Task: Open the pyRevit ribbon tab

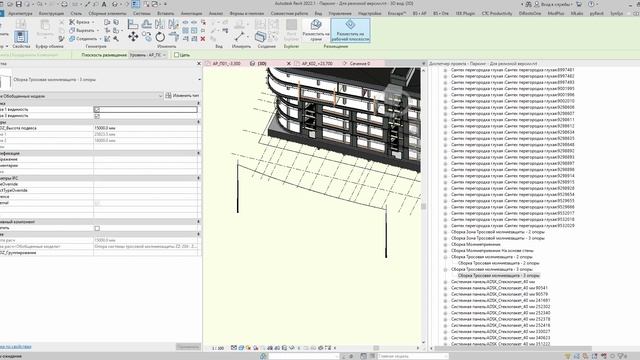Action: (596, 13)
